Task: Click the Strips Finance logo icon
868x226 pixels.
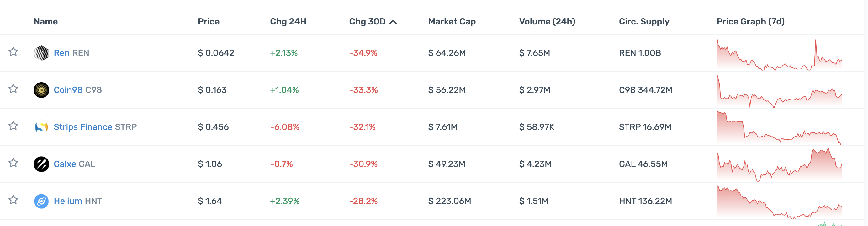Action: click(x=41, y=127)
